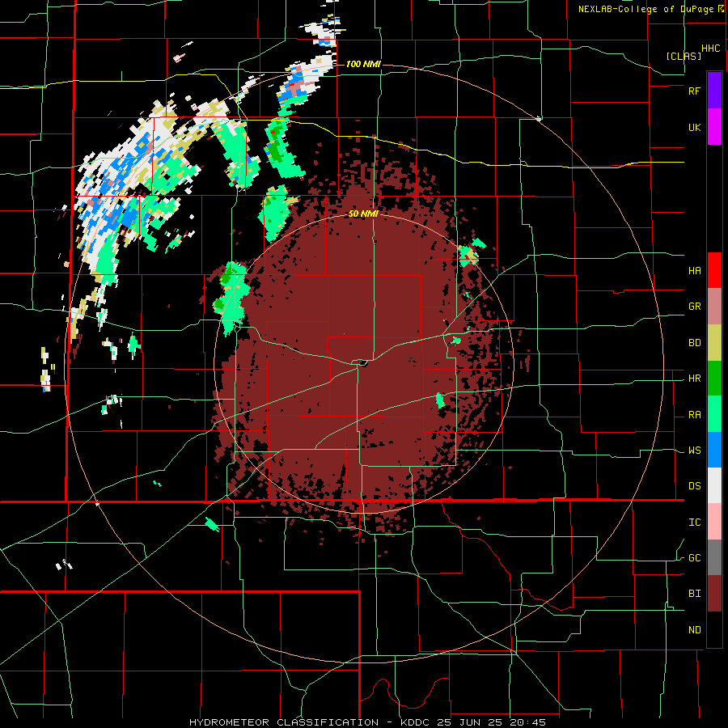
Task: Click the UK magenta legend swatch
Action: point(714,127)
